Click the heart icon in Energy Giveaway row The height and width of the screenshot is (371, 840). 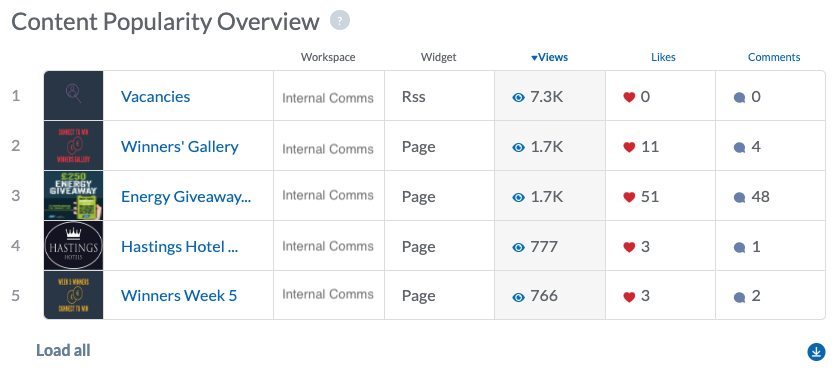pos(629,198)
